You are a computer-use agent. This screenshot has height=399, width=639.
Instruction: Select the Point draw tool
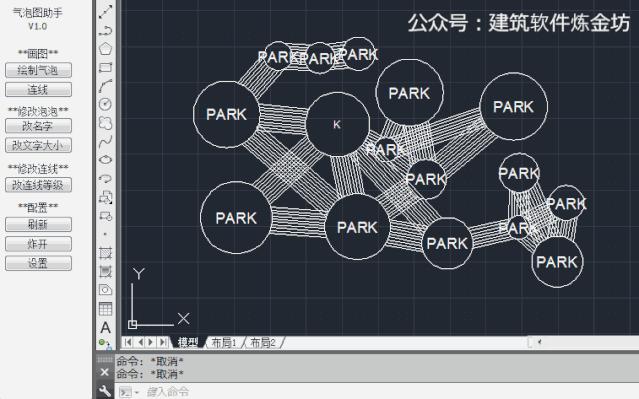point(106,234)
